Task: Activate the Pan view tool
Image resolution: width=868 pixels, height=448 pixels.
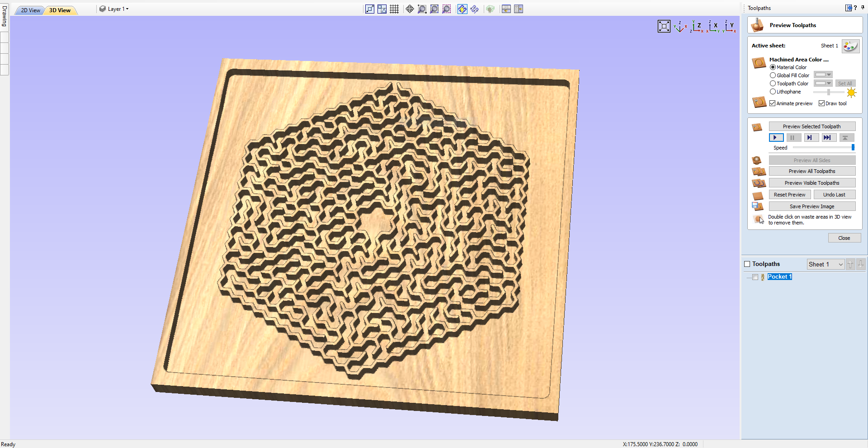Action: [410, 9]
